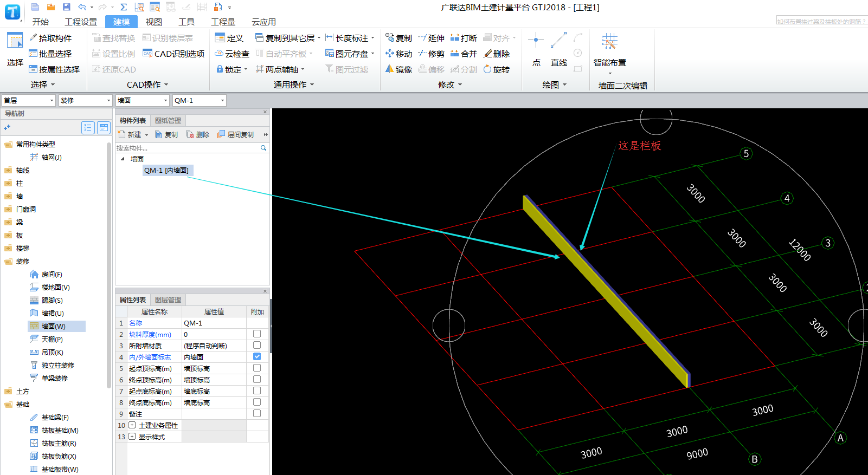The height and width of the screenshot is (475, 868).
Task: Expand 复制到其它层 dropdown arrow
Action: pyautogui.click(x=319, y=38)
